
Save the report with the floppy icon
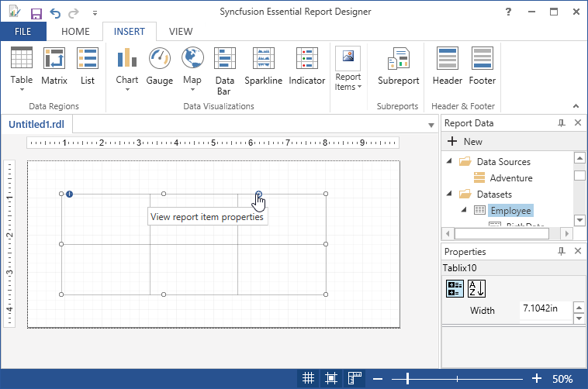[x=36, y=13]
